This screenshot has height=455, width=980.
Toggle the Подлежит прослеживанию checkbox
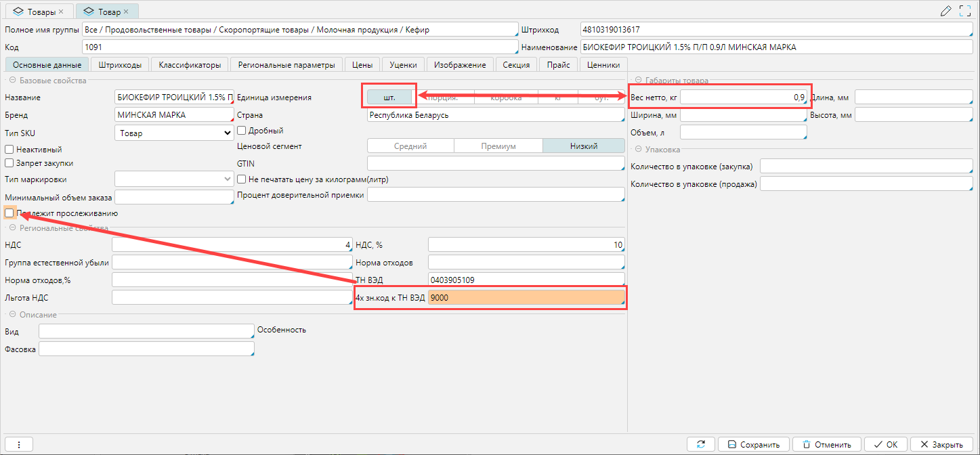tap(9, 213)
